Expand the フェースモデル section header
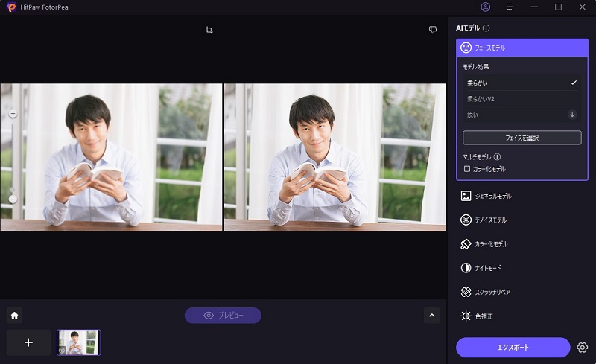Viewport: 596px width, 364px height. coord(521,48)
